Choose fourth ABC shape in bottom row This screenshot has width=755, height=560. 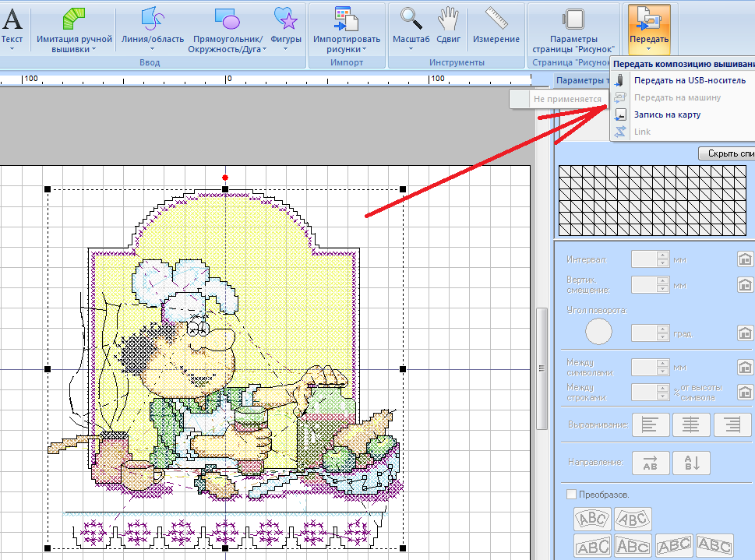[715, 546]
